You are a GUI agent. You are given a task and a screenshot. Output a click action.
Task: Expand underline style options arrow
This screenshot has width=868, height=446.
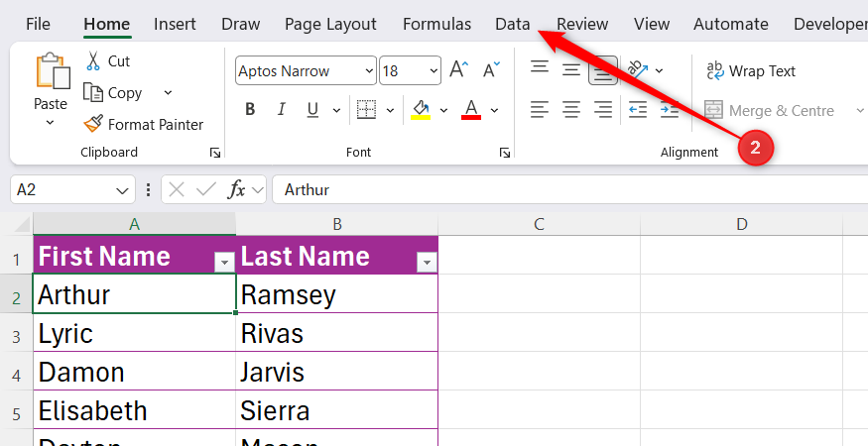(x=336, y=110)
